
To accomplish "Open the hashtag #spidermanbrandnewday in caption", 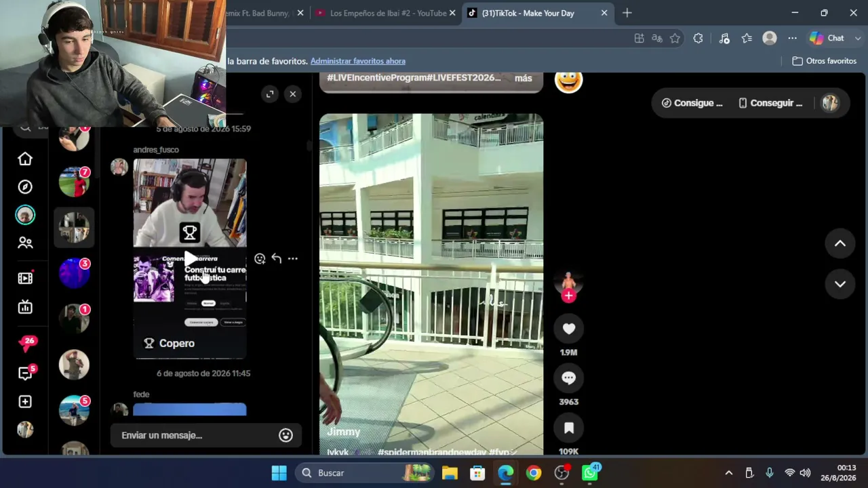I will pyautogui.click(x=431, y=452).
